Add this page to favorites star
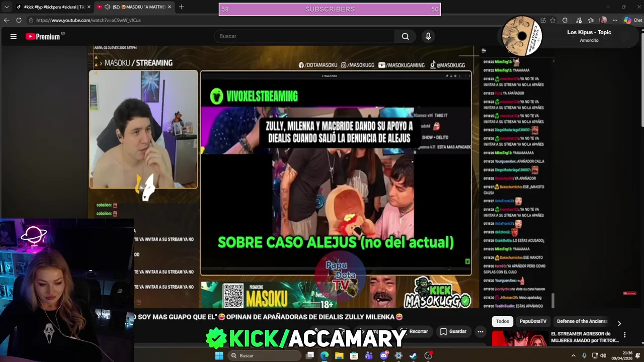Viewport: 644px width, 362px height. [553, 20]
